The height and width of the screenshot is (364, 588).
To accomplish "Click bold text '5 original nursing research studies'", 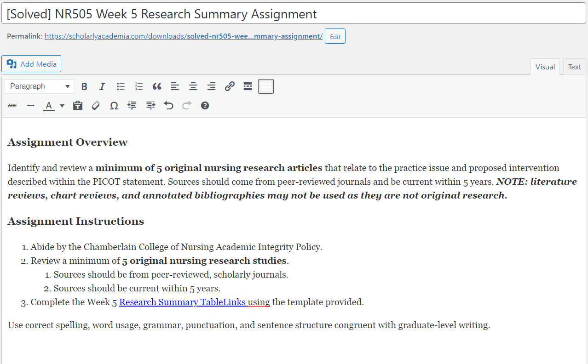I will coord(204,261).
